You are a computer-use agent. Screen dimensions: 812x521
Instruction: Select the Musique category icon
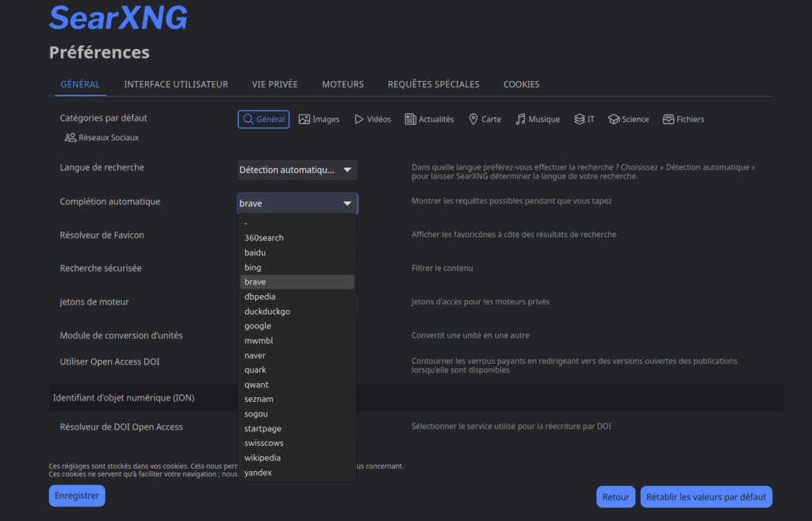pos(521,119)
